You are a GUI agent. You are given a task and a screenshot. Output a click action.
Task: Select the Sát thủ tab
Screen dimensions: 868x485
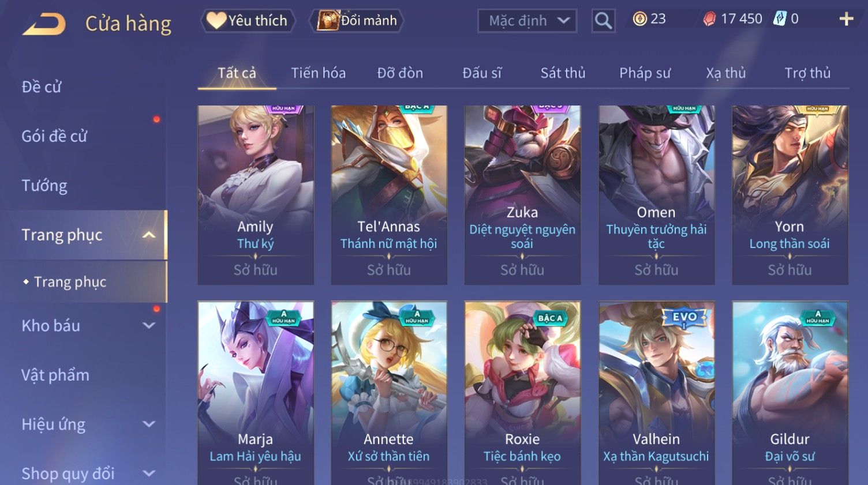coord(563,73)
